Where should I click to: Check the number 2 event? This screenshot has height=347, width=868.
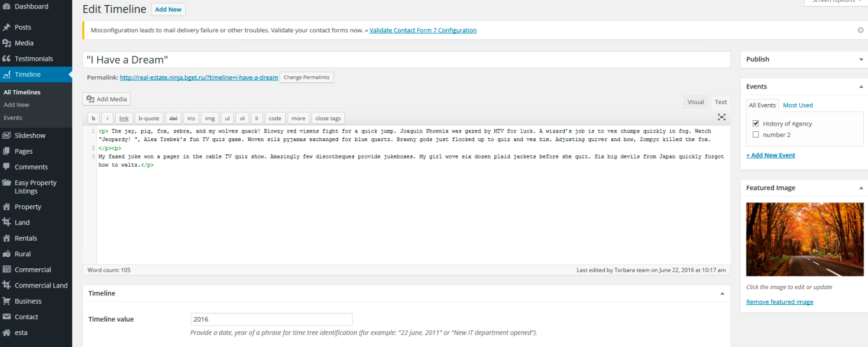(756, 135)
